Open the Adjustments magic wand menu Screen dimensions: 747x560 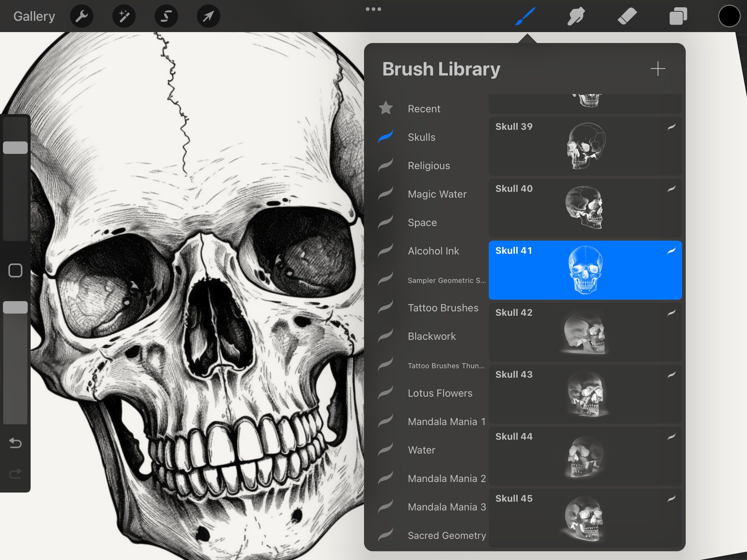coord(124,16)
